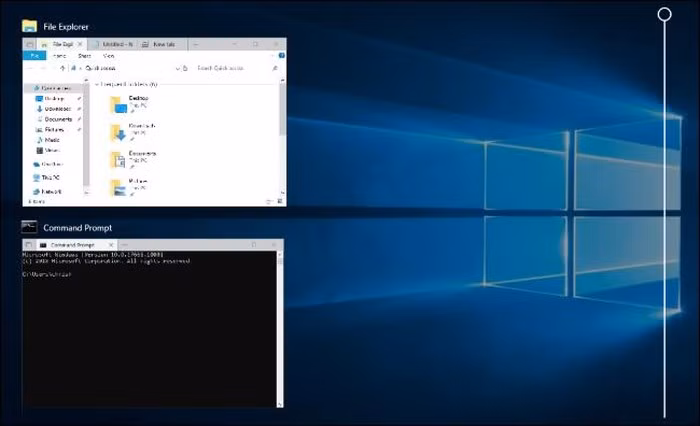Click the refresh icon beside the address bar
The height and width of the screenshot is (426, 700).
point(186,68)
